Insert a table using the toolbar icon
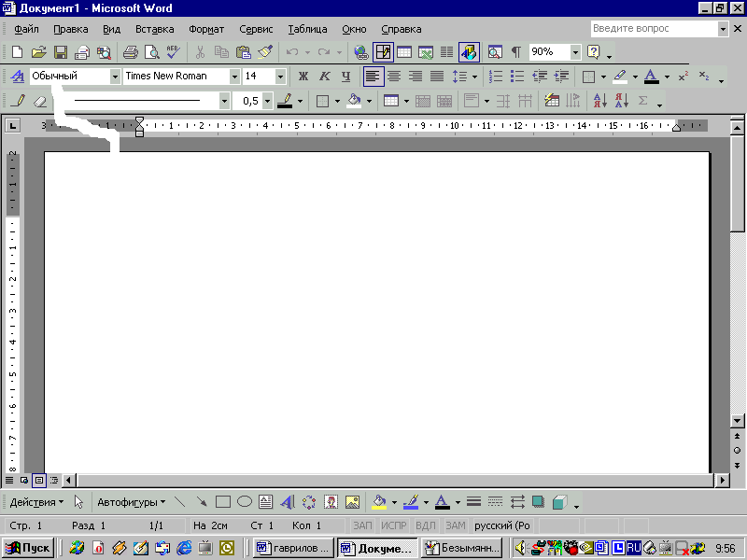The image size is (747, 560). click(404, 51)
